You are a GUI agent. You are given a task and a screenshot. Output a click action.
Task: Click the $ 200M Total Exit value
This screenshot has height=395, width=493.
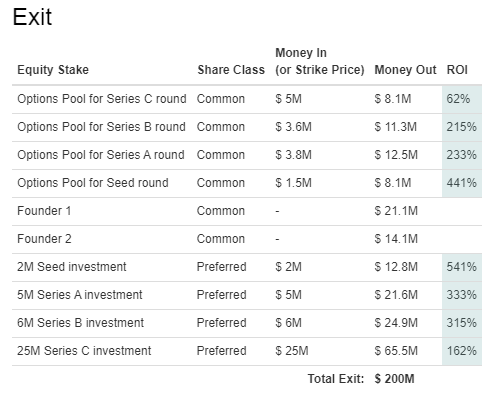(x=394, y=379)
